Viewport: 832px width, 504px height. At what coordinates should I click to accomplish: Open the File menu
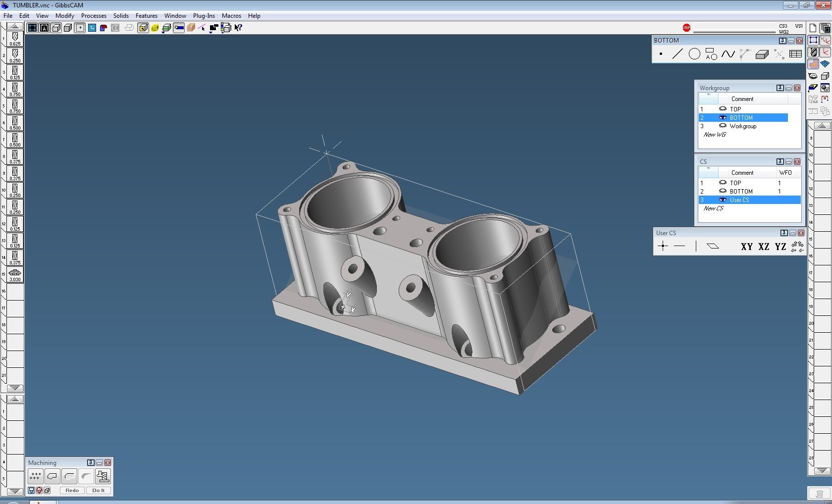(x=8, y=16)
